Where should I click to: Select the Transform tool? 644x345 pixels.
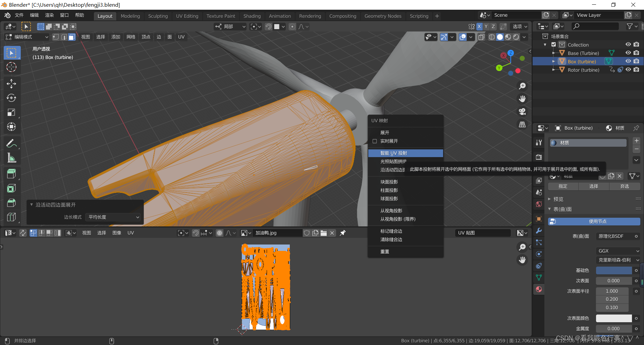pos(11,127)
